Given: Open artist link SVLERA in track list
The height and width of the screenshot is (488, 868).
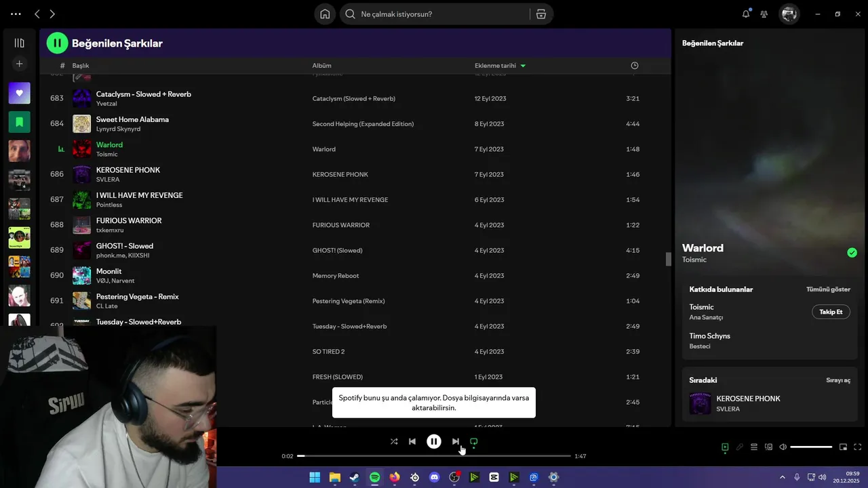Looking at the screenshot, I should [108, 180].
